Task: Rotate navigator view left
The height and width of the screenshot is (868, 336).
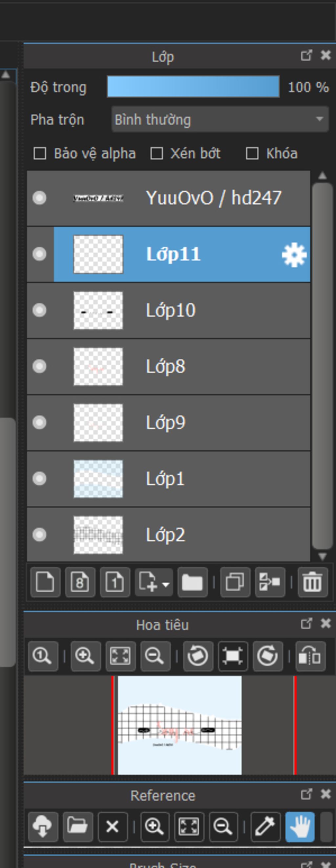Action: pyautogui.click(x=198, y=656)
